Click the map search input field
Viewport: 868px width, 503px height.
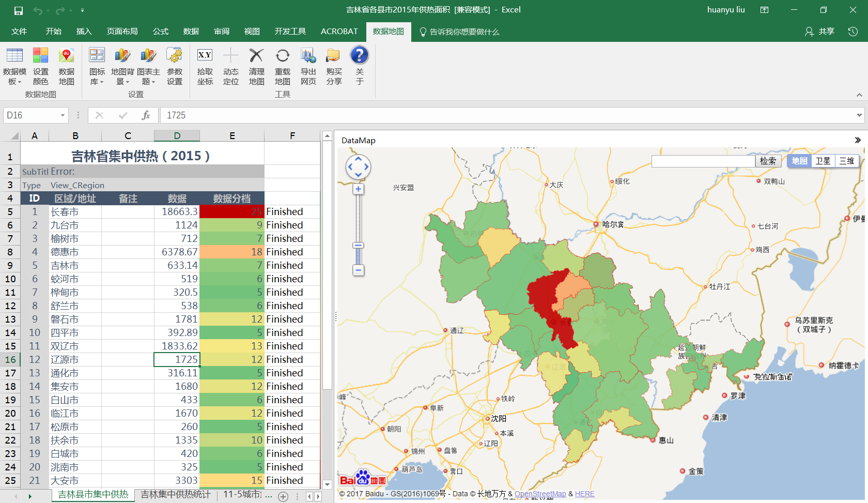pyautogui.click(x=703, y=161)
